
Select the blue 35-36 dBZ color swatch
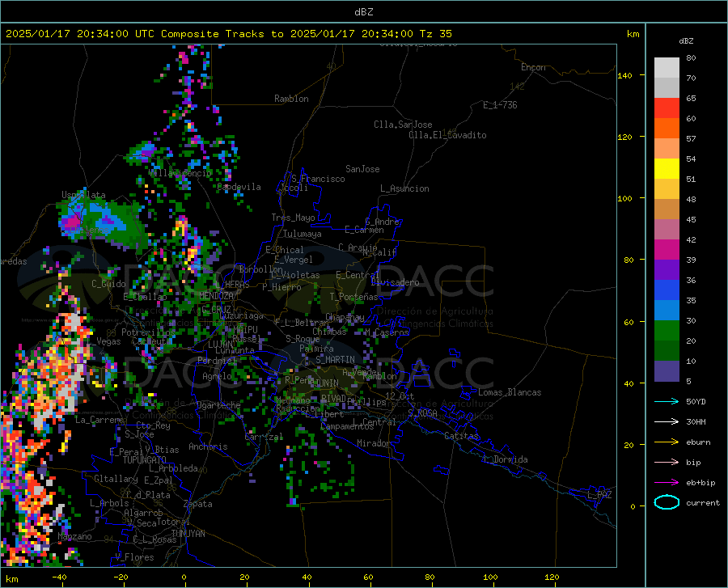[667, 290]
